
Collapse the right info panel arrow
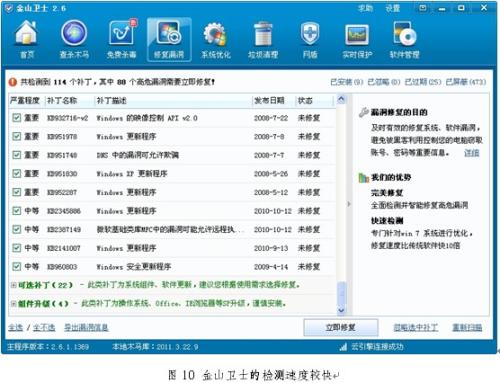[349, 204]
